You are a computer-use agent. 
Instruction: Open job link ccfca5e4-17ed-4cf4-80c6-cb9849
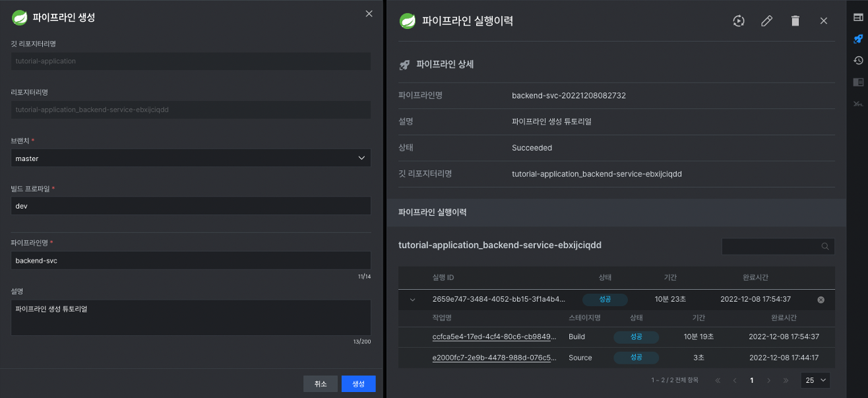click(x=495, y=337)
